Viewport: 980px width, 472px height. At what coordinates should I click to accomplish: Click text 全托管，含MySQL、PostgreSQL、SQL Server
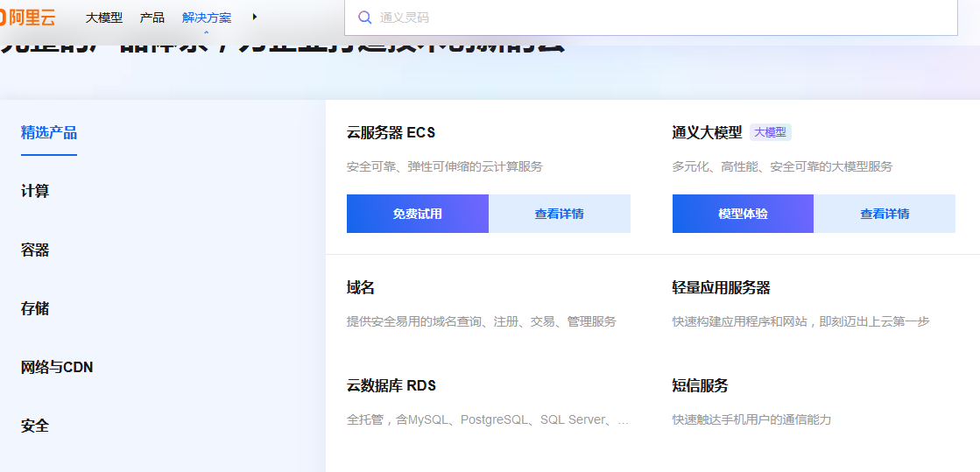tap(488, 419)
